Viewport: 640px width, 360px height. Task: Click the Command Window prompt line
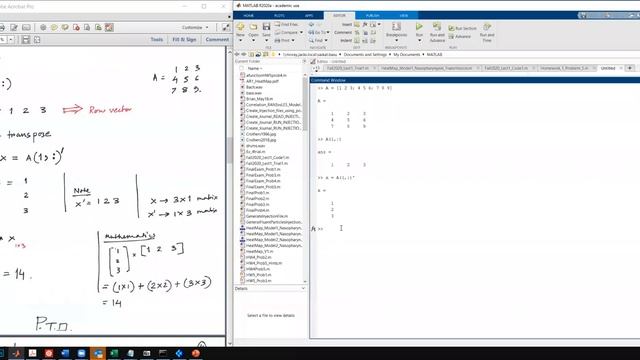point(476,229)
